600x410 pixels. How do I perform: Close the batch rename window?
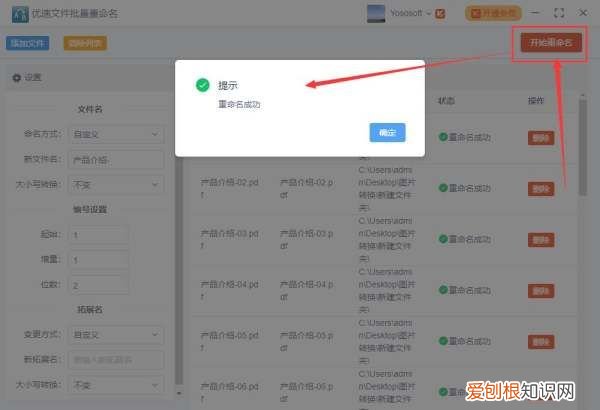point(583,13)
